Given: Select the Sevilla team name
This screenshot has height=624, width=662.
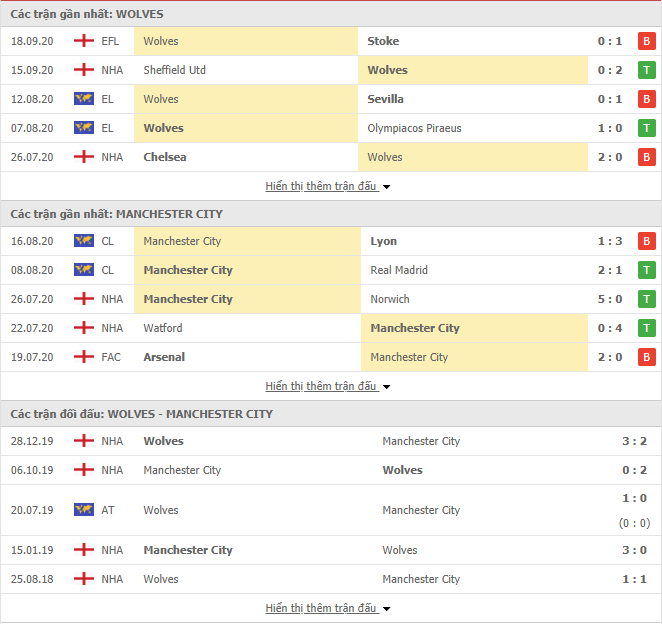Looking at the screenshot, I should [x=385, y=99].
